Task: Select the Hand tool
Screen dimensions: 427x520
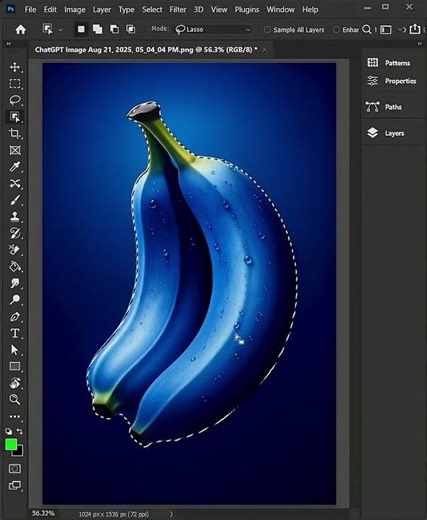Action: [x=15, y=383]
